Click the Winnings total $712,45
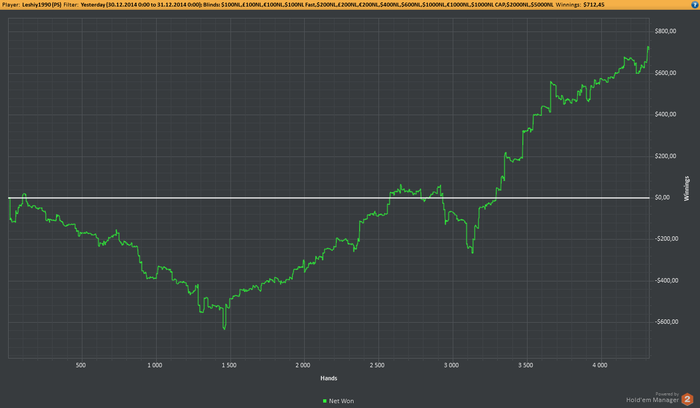 (x=594, y=4)
